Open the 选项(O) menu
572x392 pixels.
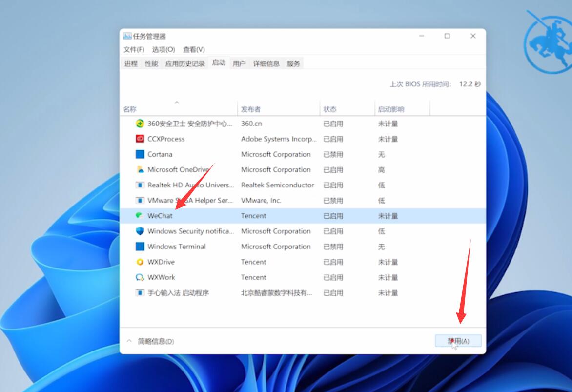coord(163,49)
